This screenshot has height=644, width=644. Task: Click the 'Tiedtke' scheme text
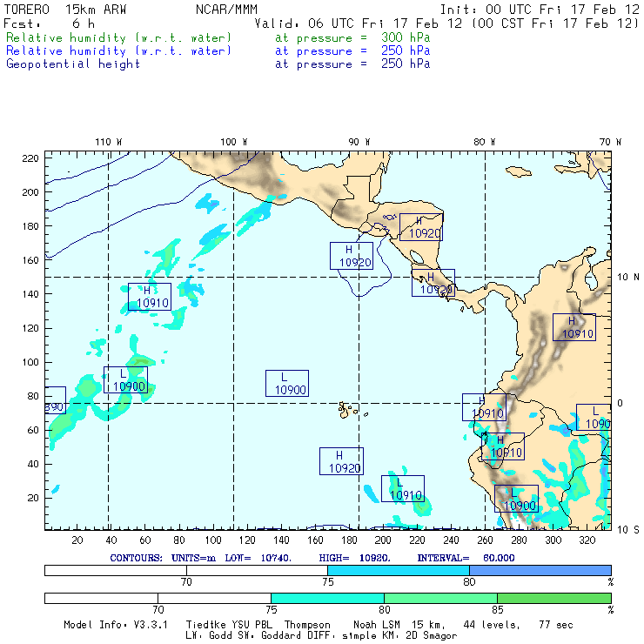click(x=205, y=625)
